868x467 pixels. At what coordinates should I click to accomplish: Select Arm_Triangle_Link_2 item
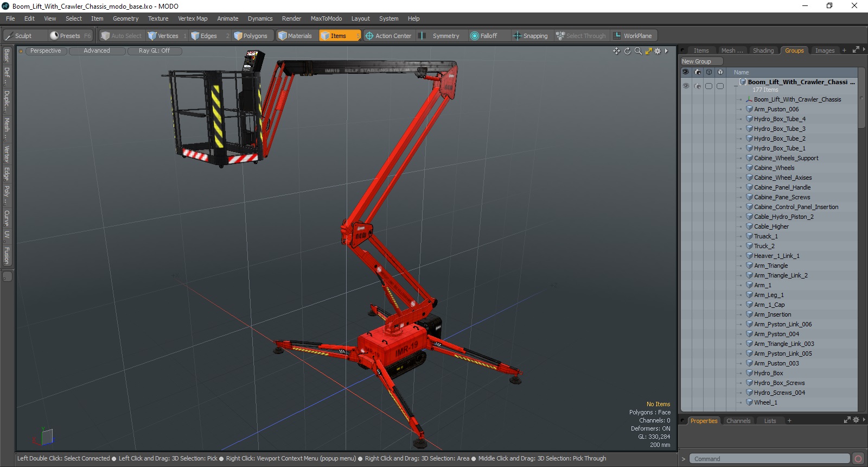pos(781,275)
